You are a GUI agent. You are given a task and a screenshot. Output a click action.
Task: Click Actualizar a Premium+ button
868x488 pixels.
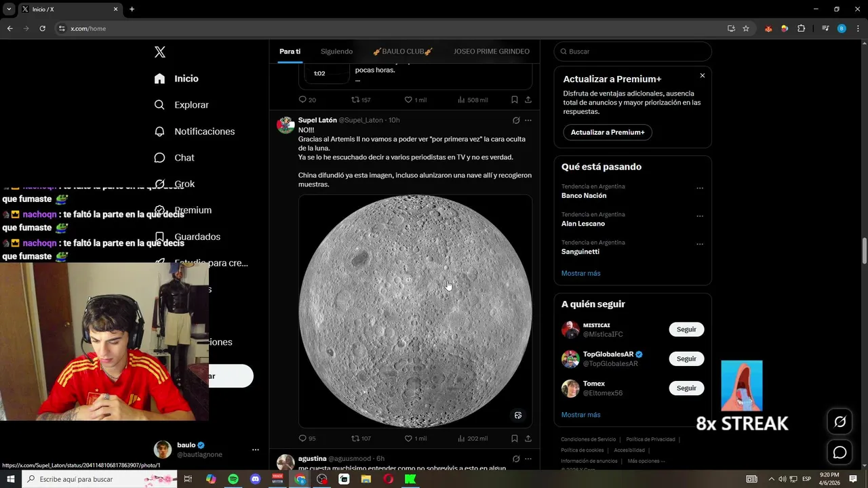pos(608,132)
